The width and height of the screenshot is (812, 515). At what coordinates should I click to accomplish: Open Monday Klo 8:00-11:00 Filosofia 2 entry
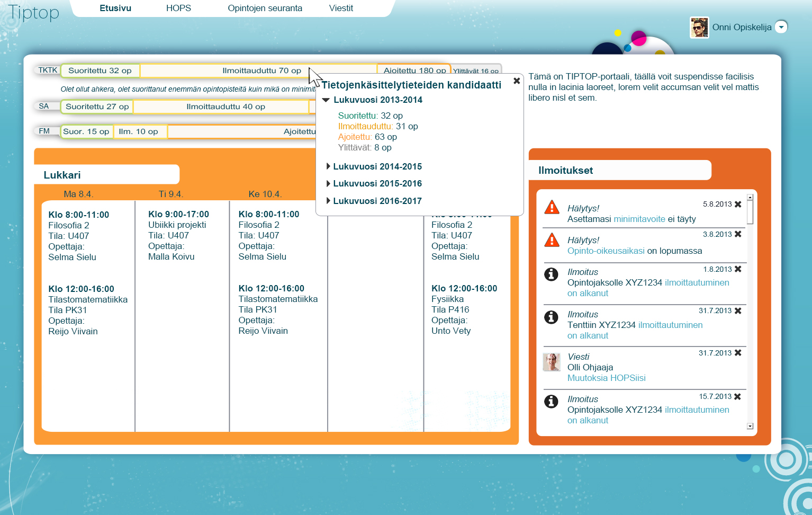pyautogui.click(x=79, y=236)
